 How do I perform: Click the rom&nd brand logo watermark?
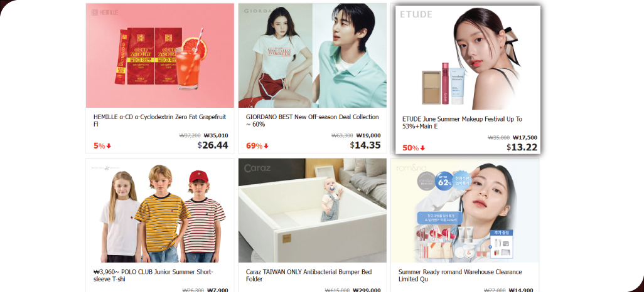click(x=411, y=168)
